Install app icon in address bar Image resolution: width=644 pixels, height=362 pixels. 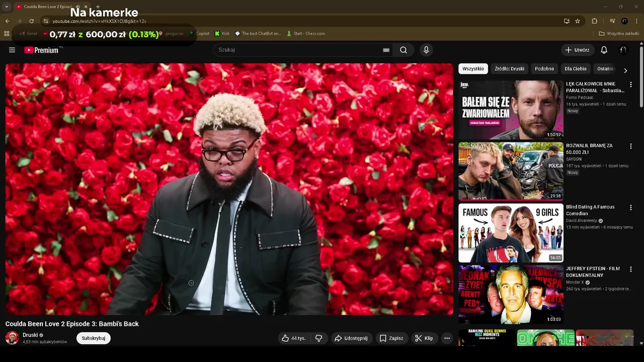[567, 21]
